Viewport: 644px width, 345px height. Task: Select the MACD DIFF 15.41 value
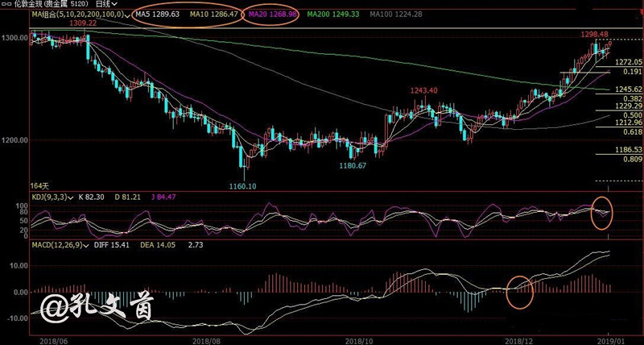(x=112, y=245)
